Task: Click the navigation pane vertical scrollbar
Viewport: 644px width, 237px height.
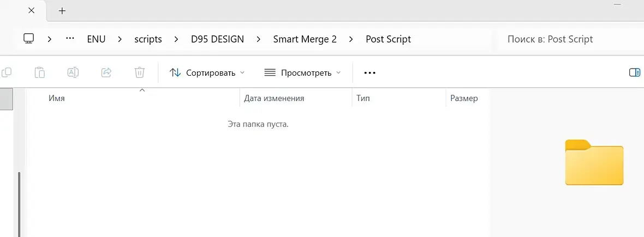Action: click(20, 202)
